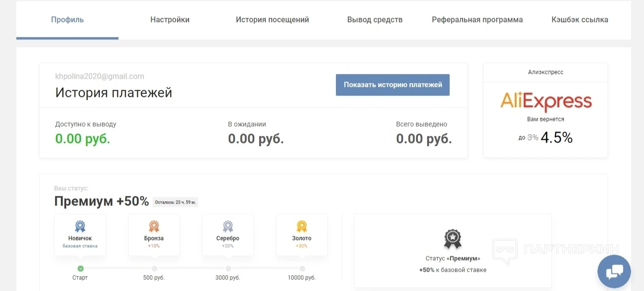The image size is (644, 291).
Task: Click the Премиум status badge icon
Action: tap(453, 239)
